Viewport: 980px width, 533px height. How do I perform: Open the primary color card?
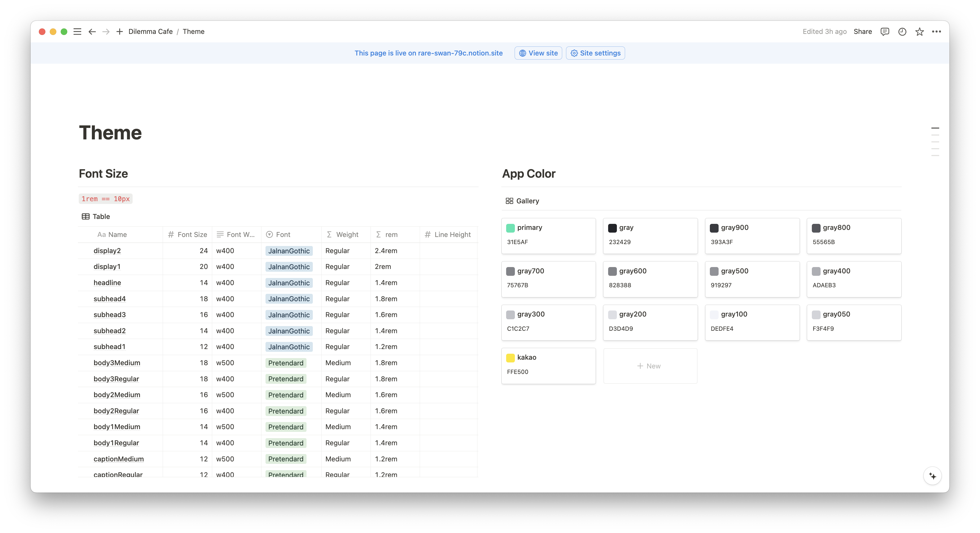click(548, 235)
